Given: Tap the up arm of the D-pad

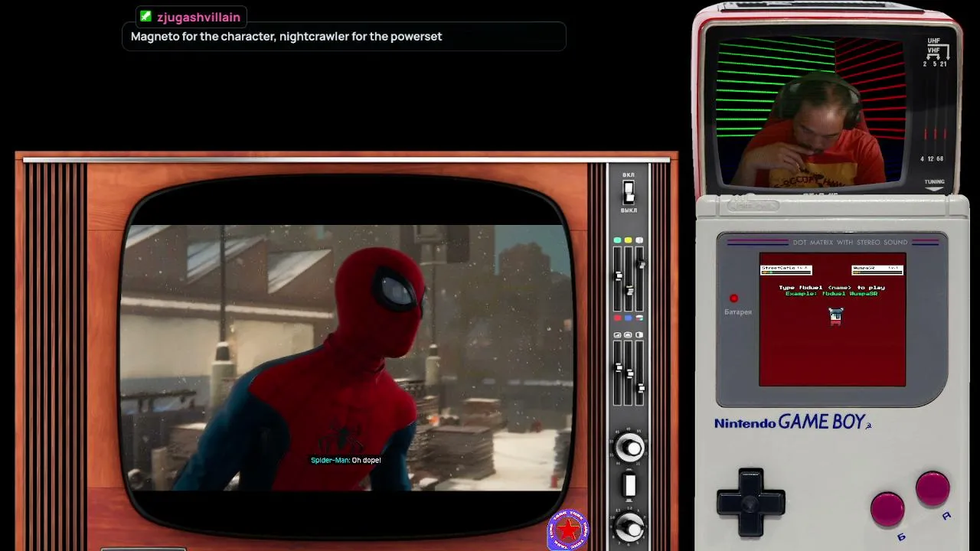Looking at the screenshot, I should 750,481.
